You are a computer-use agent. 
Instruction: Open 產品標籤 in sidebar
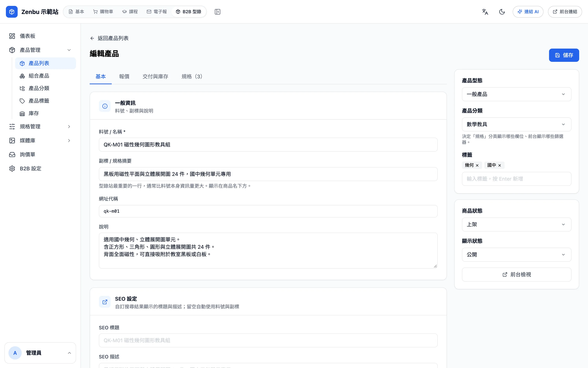pos(45,101)
